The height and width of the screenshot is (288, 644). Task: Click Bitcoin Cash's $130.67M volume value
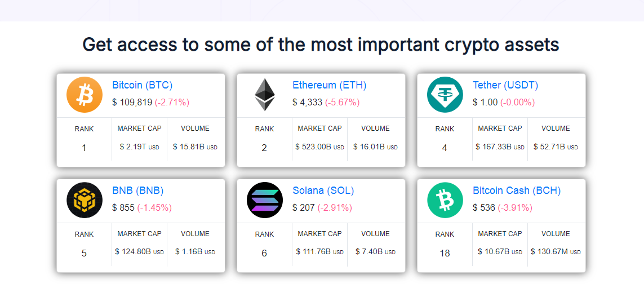click(550, 252)
